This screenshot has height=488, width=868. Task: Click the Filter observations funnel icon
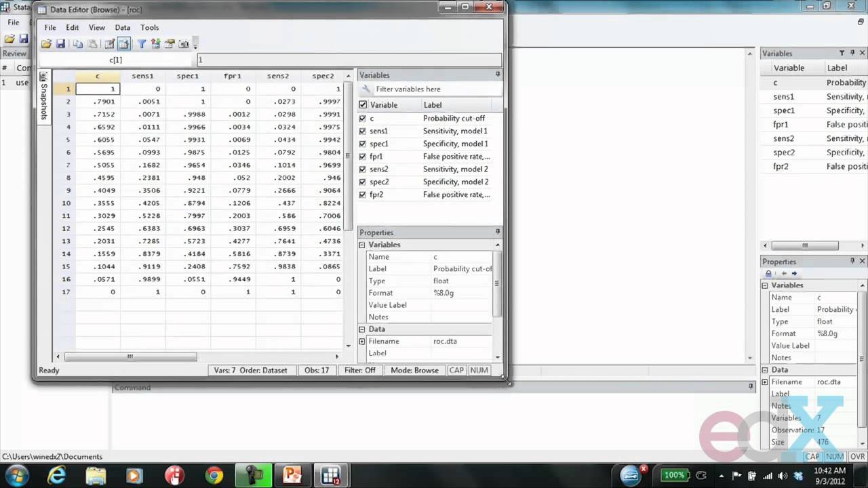(142, 44)
